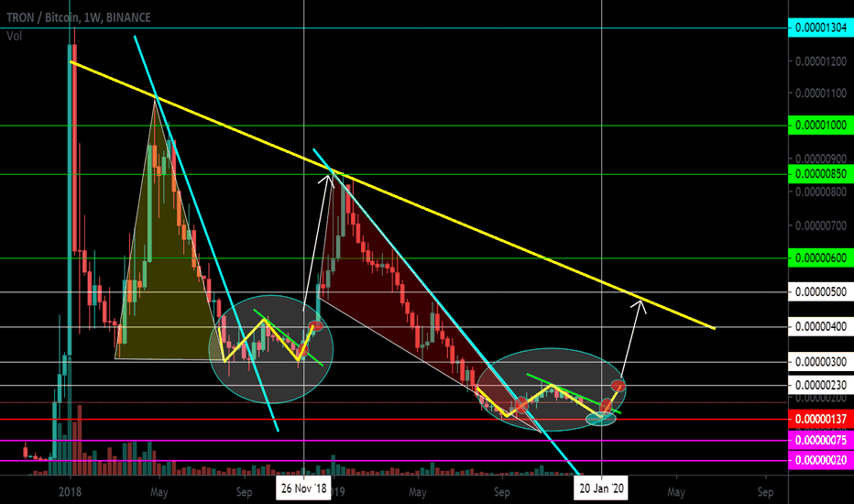
Task: Select the green 0.00000600 price label
Action: (821, 257)
